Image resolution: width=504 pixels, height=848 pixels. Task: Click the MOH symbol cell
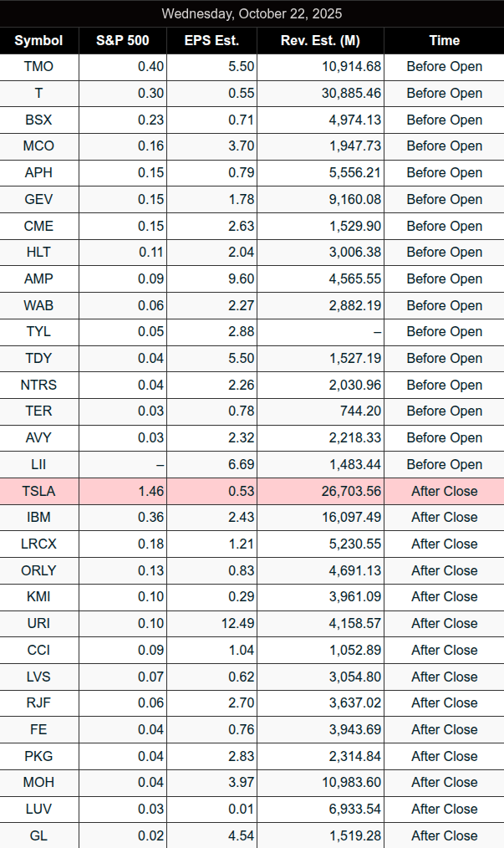(x=39, y=782)
